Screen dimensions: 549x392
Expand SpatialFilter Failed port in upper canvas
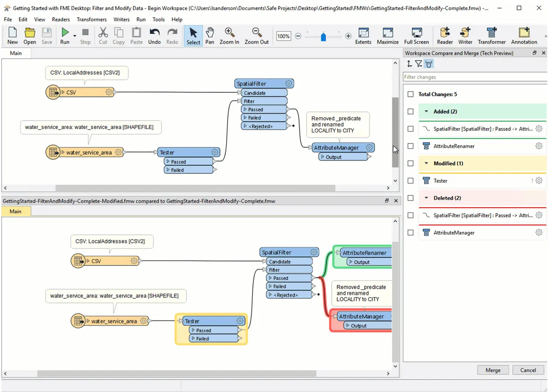tap(245, 118)
